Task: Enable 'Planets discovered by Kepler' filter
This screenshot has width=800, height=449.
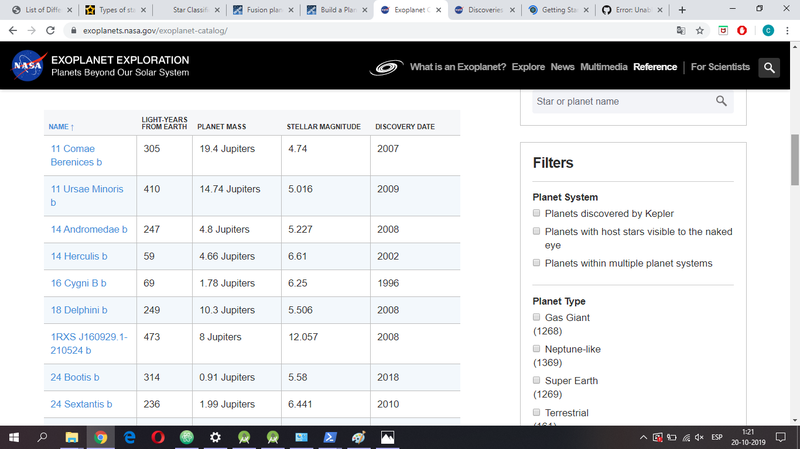Action: click(537, 213)
